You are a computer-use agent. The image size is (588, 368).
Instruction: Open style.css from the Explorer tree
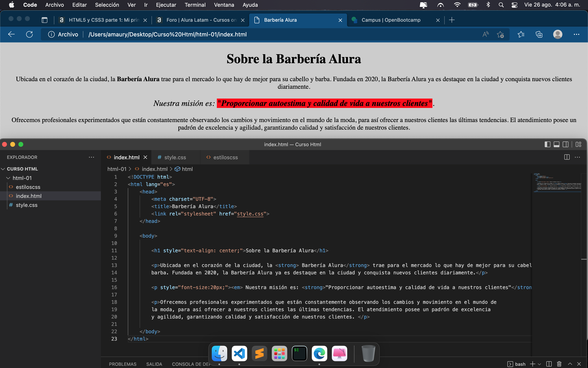(27, 205)
